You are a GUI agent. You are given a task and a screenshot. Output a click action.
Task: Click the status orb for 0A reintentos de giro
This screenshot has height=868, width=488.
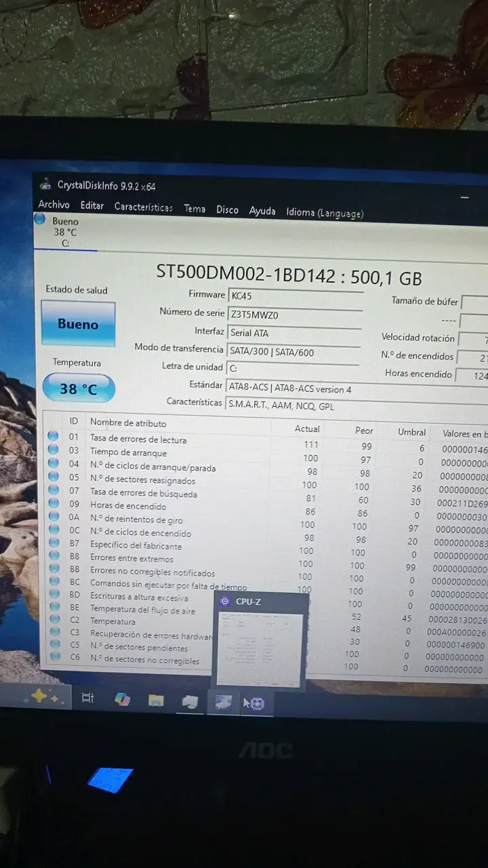tap(54, 517)
